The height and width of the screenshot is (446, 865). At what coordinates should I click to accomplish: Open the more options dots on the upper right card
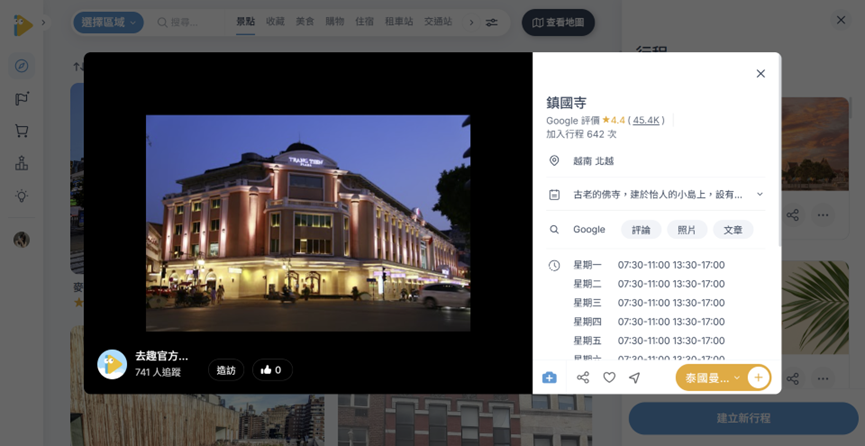(823, 215)
